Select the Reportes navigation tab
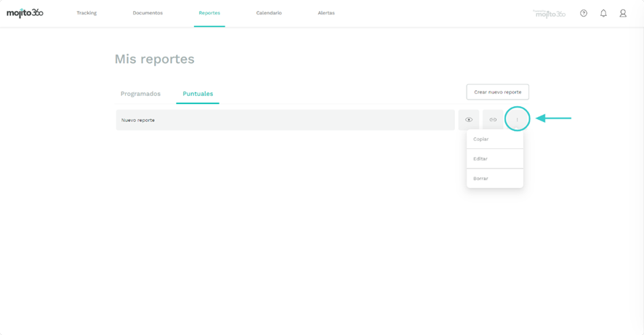Screen dimensions: 644x335 click(x=209, y=13)
